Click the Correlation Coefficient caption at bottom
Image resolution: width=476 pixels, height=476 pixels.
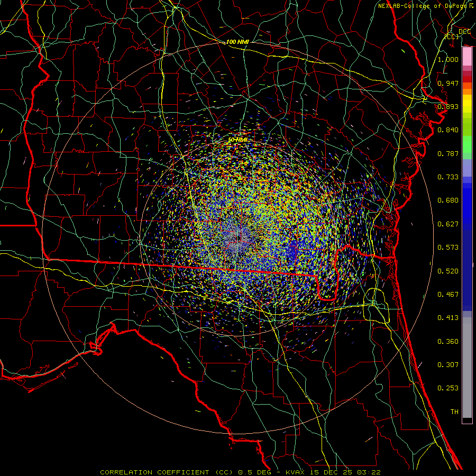[241, 472]
